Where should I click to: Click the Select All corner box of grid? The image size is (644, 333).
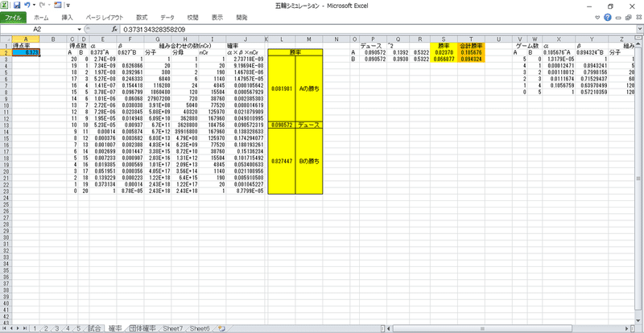click(6, 39)
